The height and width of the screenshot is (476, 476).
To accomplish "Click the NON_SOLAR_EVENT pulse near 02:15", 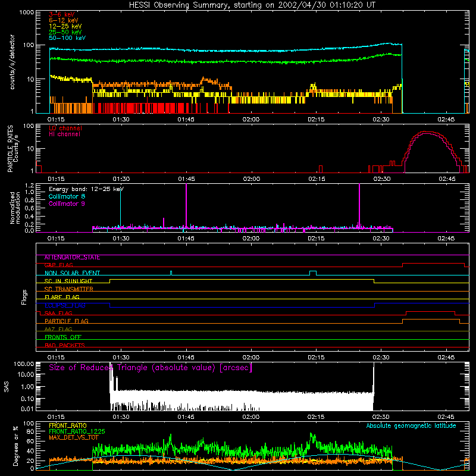I will (x=313, y=273).
